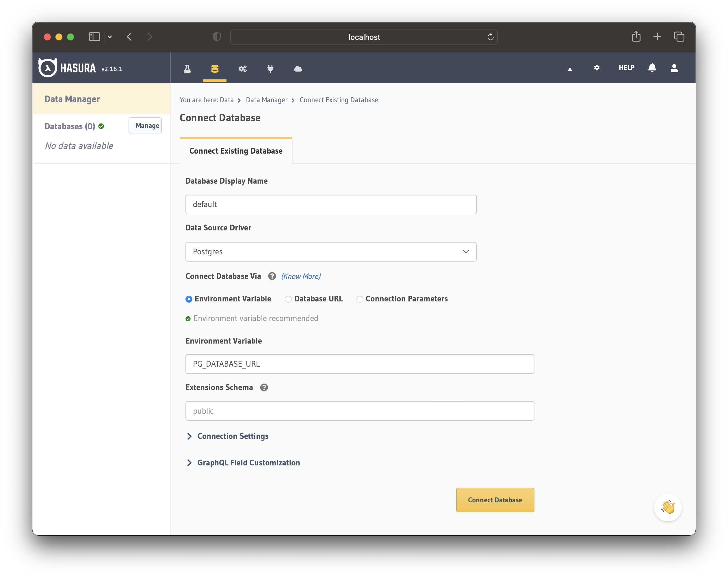728x578 pixels.
Task: Open the Actions gears icon tab
Action: 242,68
